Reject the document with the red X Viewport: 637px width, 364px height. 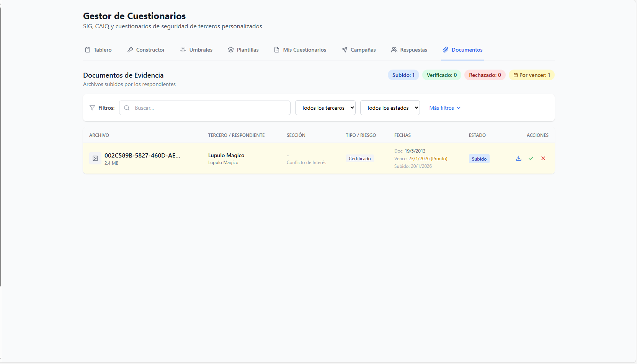[x=543, y=158]
